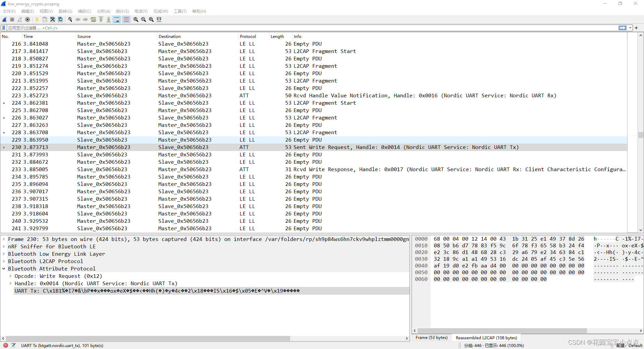
Task: Click the zoom in magnifier icon
Action: [136, 19]
